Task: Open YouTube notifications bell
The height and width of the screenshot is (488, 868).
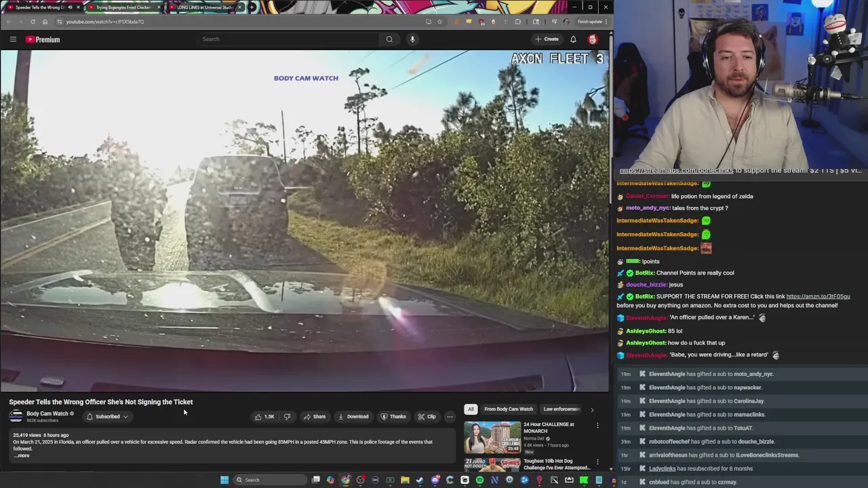Action: pos(573,39)
